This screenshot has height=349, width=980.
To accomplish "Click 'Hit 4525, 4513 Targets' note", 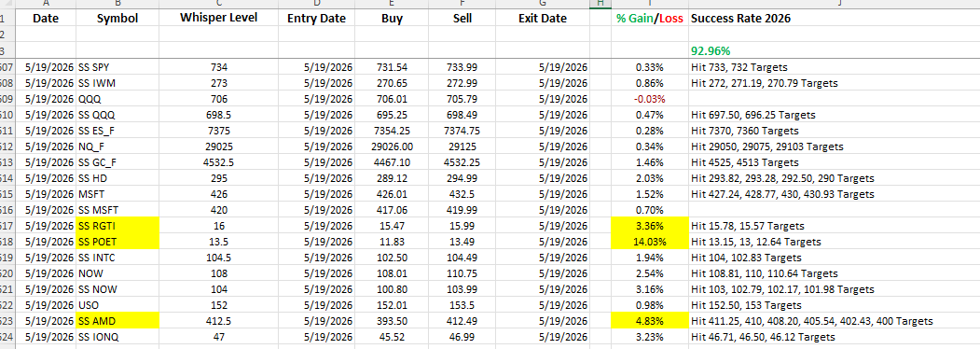I will pos(745,162).
